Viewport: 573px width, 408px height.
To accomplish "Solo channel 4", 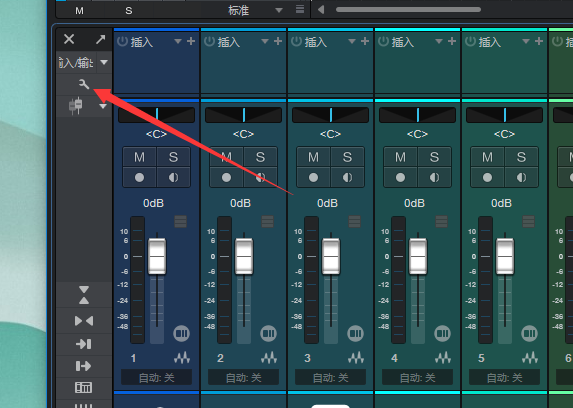I will click(434, 157).
